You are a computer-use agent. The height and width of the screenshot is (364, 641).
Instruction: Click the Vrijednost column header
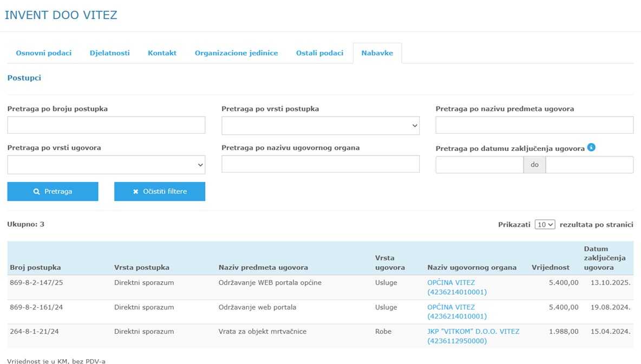click(551, 268)
